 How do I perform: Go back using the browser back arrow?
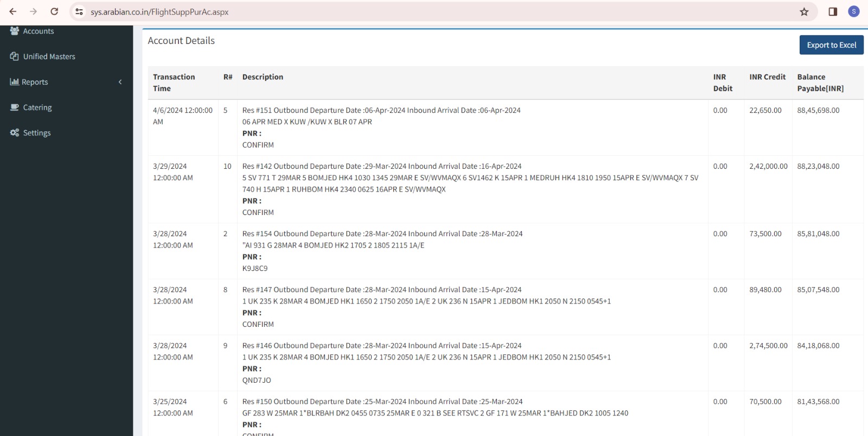point(13,12)
